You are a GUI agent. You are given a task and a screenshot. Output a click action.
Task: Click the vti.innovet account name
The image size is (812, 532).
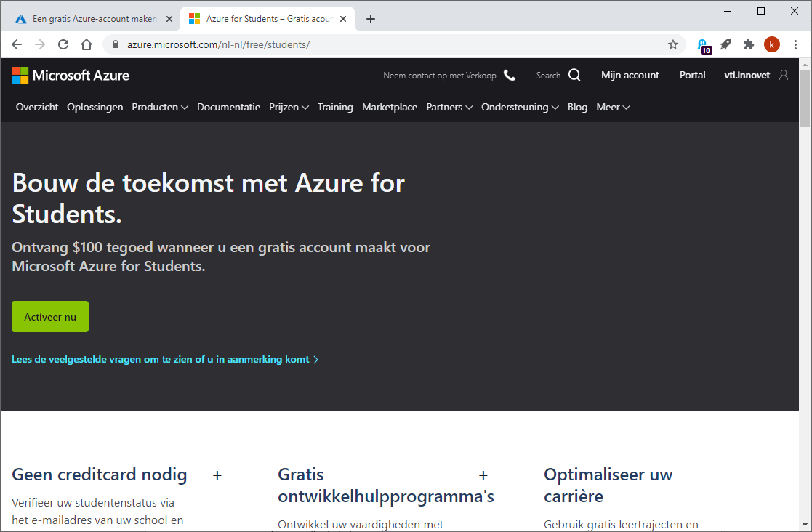click(x=747, y=75)
